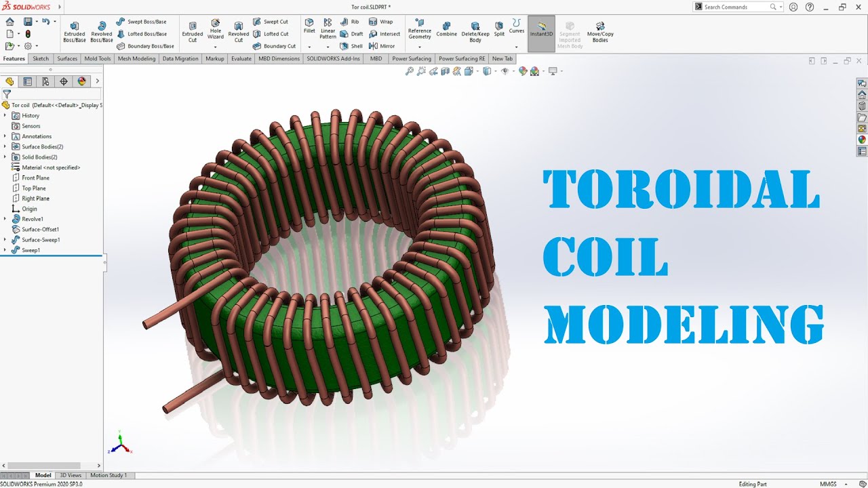The height and width of the screenshot is (488, 868).
Task: Choose the Swept Cut command
Action: pyautogui.click(x=271, y=22)
